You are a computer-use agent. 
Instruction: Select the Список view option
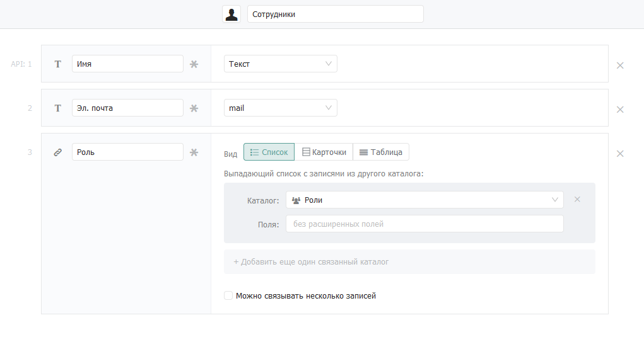coord(269,152)
